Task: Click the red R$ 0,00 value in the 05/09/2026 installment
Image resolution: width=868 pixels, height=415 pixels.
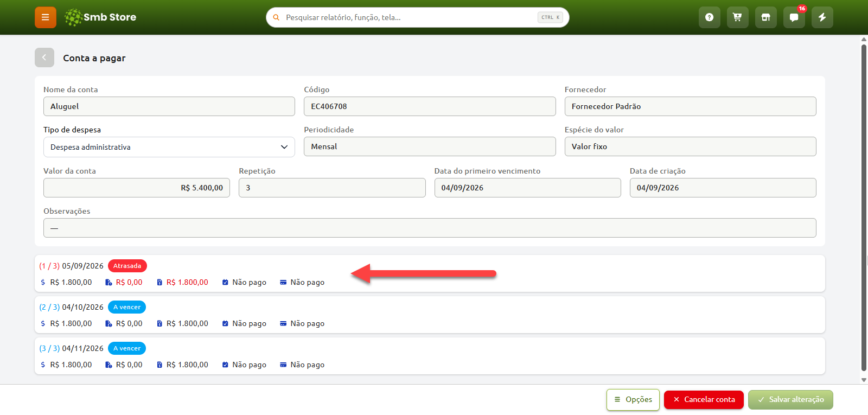Action: click(129, 282)
